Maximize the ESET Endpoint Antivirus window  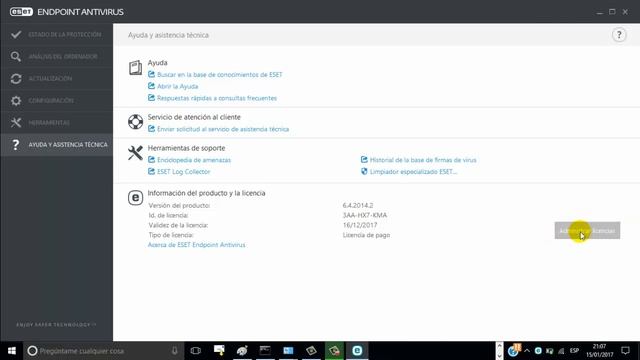pos(612,12)
